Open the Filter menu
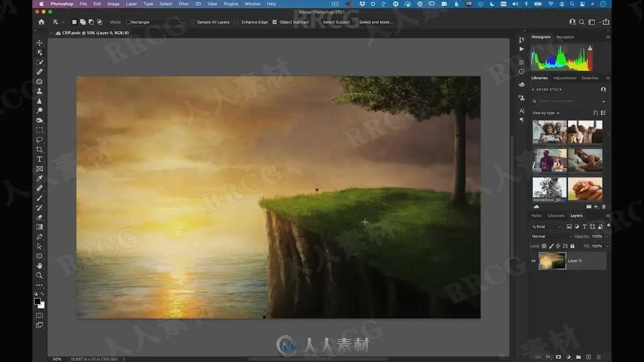 tap(184, 4)
